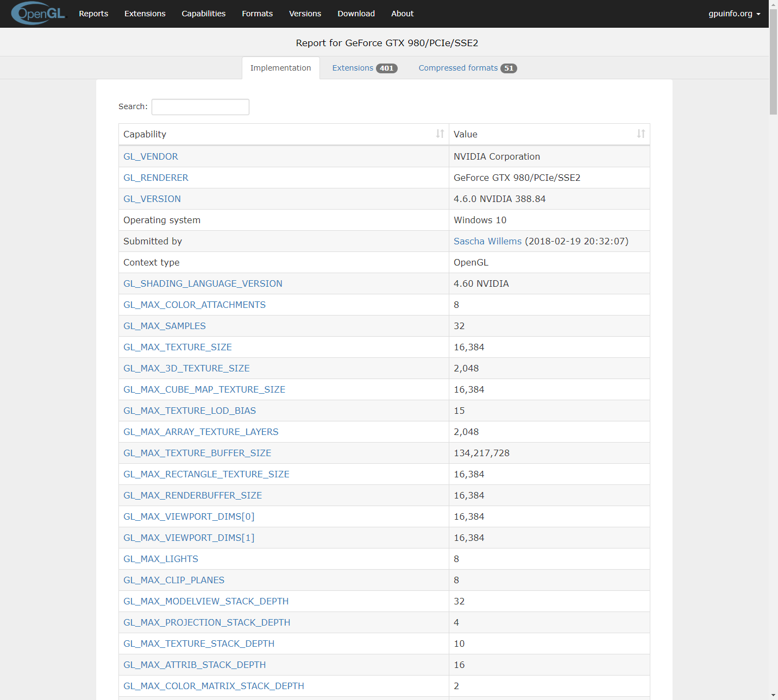Open GL_MAX_RENDERBUFFER_SIZE link
This screenshot has height=700, width=778.
coord(192,495)
